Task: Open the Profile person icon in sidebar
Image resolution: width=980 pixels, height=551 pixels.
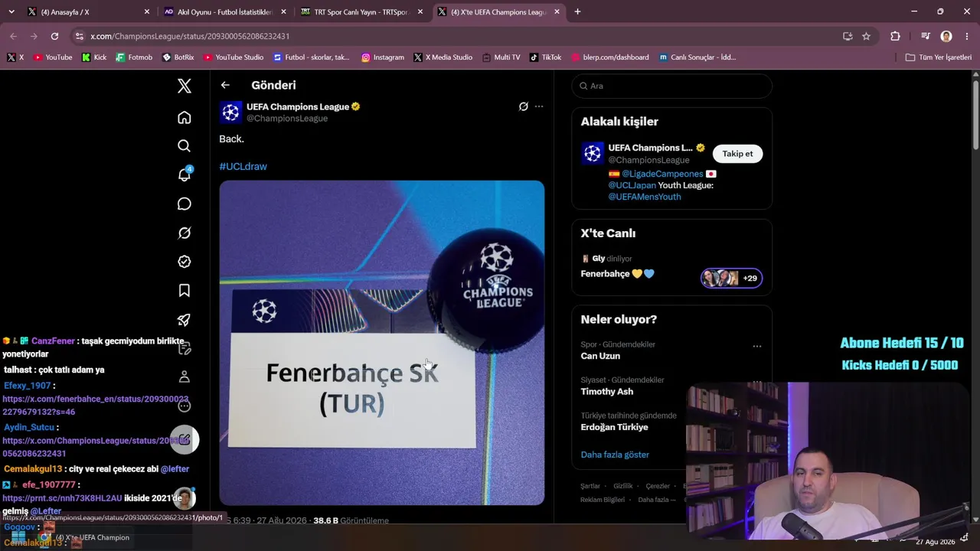Action: pyautogui.click(x=185, y=377)
